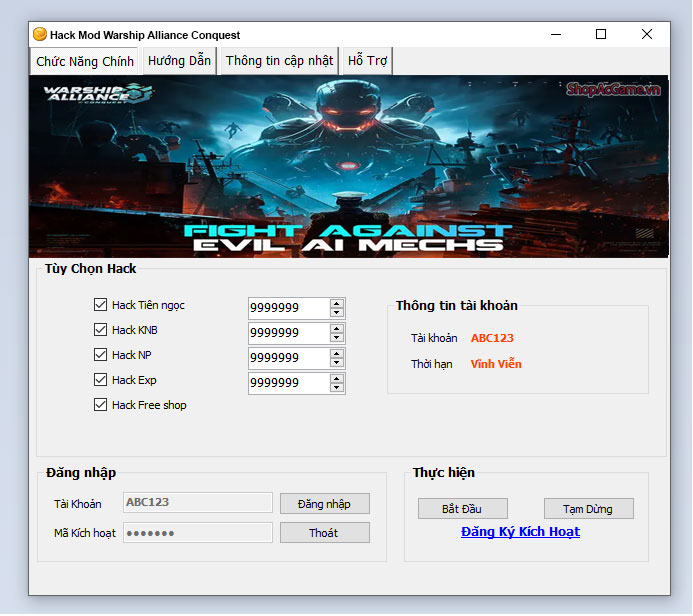
Task: Click the Thoát button
Action: [x=324, y=533]
